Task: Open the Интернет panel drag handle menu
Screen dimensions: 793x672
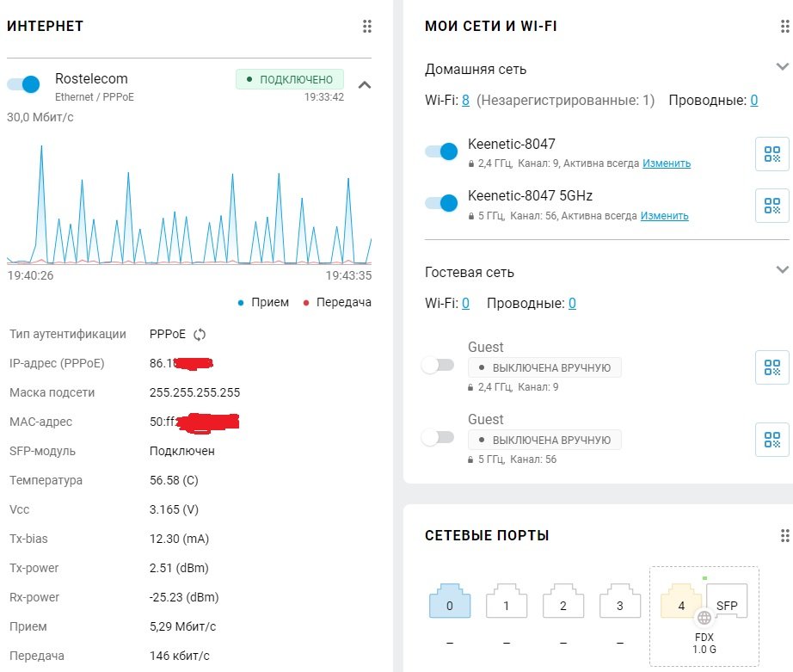Action: coord(367,27)
